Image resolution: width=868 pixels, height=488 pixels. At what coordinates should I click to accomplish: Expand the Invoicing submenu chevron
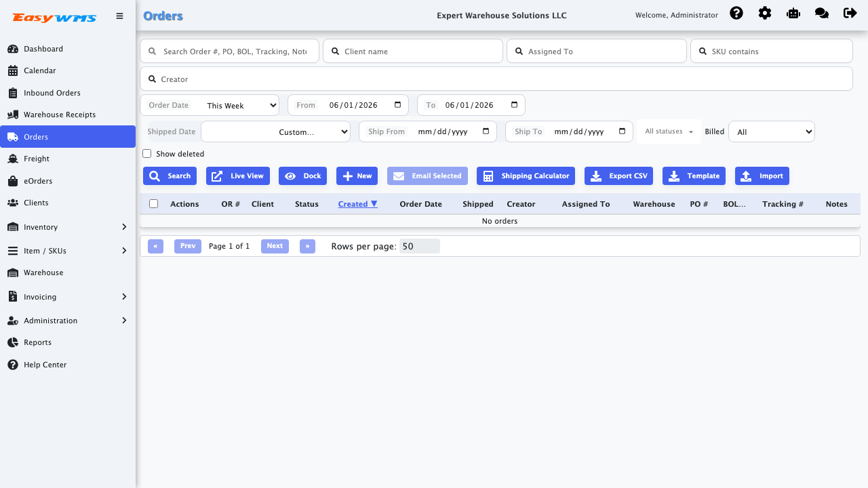tap(124, 297)
